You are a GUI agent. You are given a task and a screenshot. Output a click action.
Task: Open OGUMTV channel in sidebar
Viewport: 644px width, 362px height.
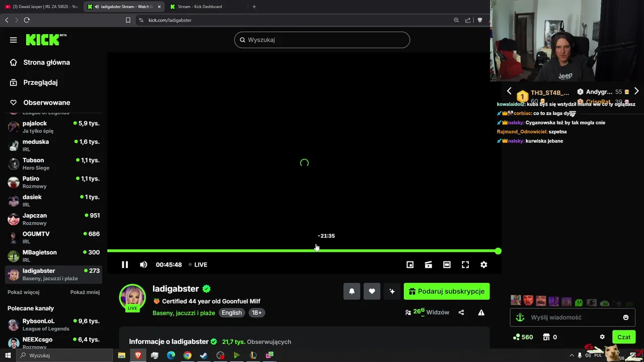[x=53, y=237]
